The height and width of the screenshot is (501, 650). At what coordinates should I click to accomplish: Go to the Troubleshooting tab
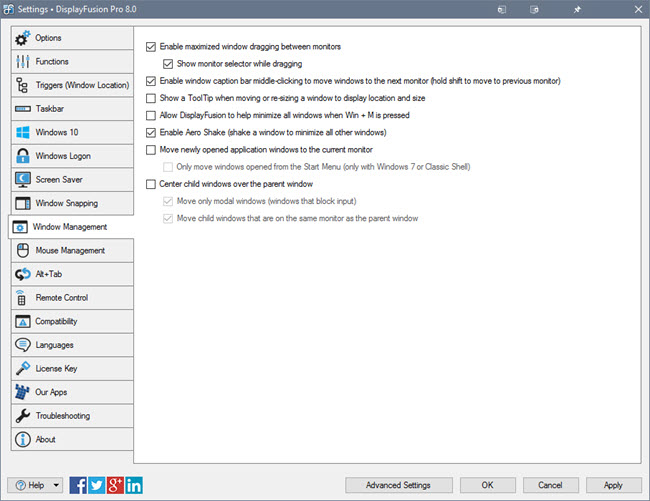coord(72,416)
